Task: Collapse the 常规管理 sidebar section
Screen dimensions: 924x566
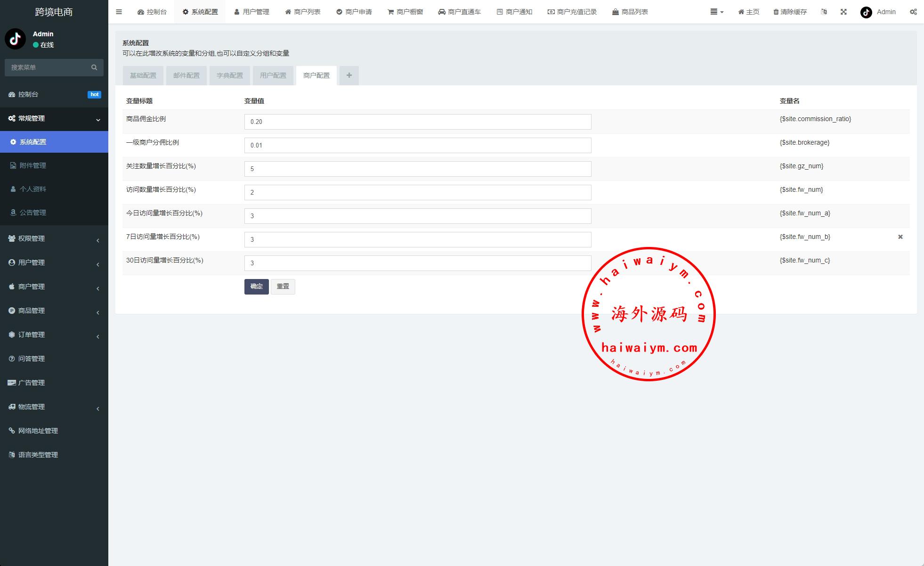Action: click(54, 118)
